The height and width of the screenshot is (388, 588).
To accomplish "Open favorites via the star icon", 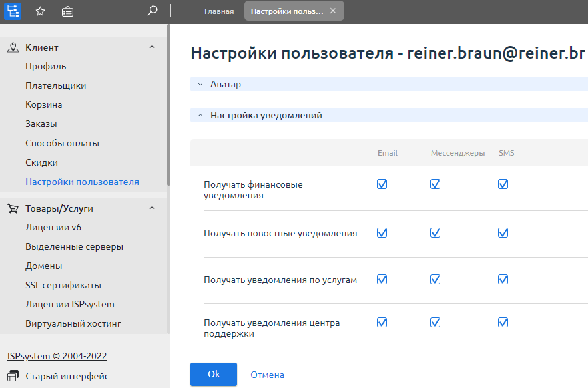I will [41, 11].
